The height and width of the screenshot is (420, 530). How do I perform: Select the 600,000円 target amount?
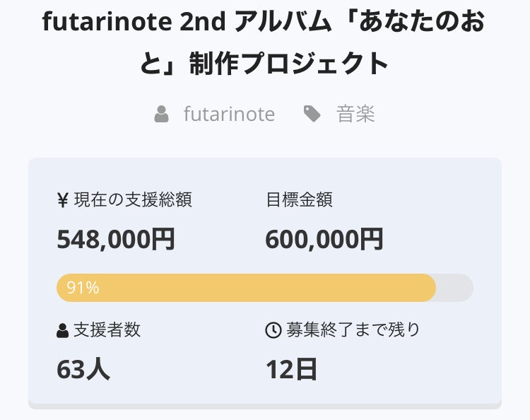[324, 239]
